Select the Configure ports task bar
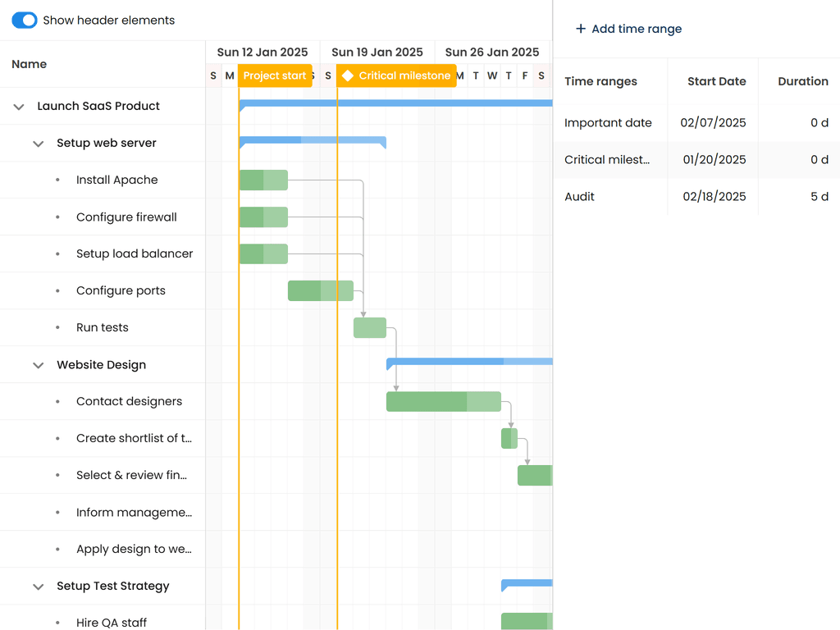This screenshot has width=840, height=630. (320, 291)
